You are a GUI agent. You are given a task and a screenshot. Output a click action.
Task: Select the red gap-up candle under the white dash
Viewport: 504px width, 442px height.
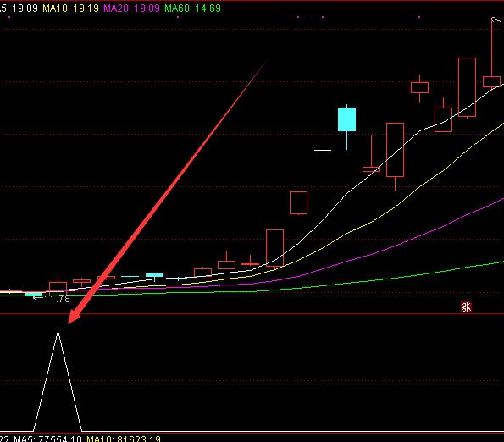pyautogui.click(x=298, y=202)
